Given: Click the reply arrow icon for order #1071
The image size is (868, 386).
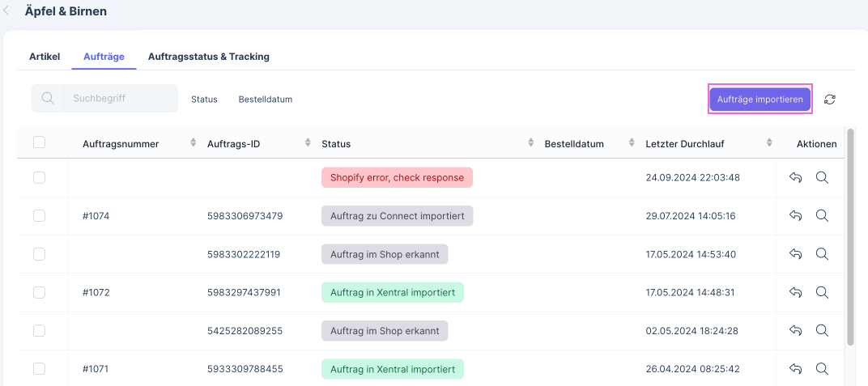Looking at the screenshot, I should [796, 368].
